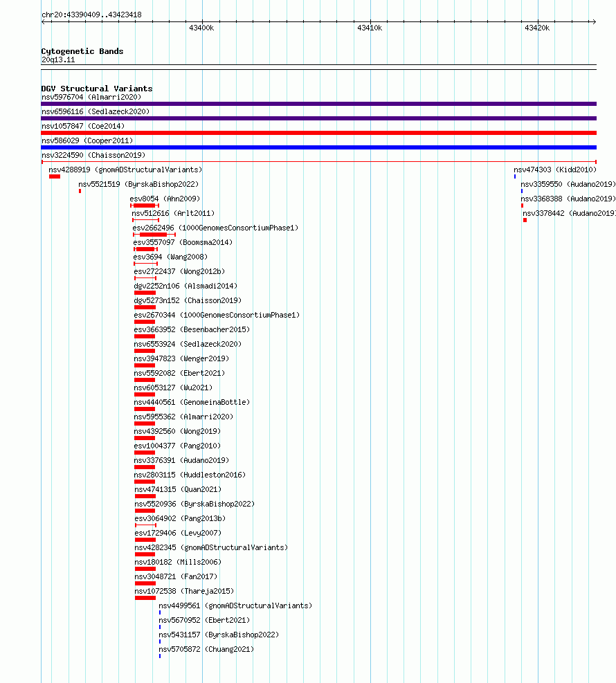Open nsv2803115 (Huddleston2016) label
Viewport: 616px width, 683px height.
[x=190, y=475]
